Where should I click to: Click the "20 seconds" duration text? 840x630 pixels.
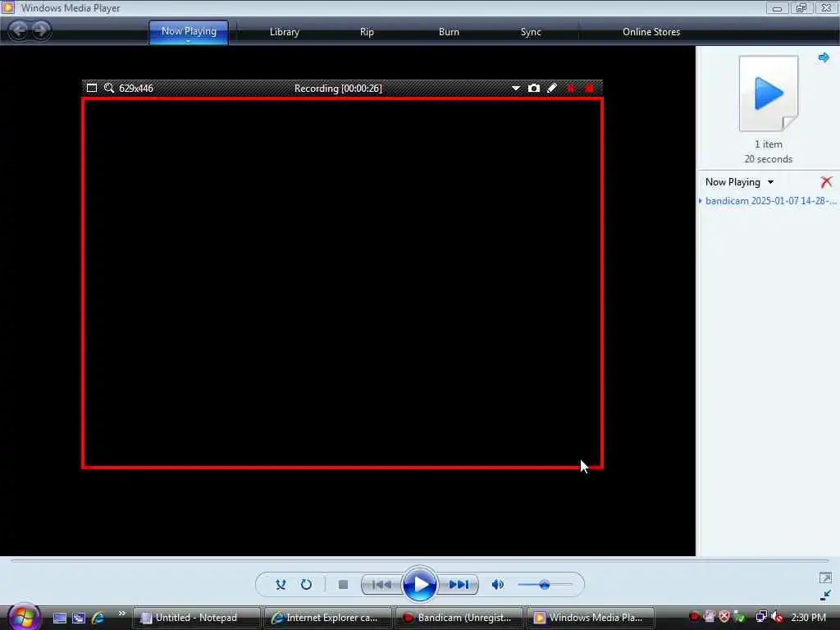click(x=768, y=159)
